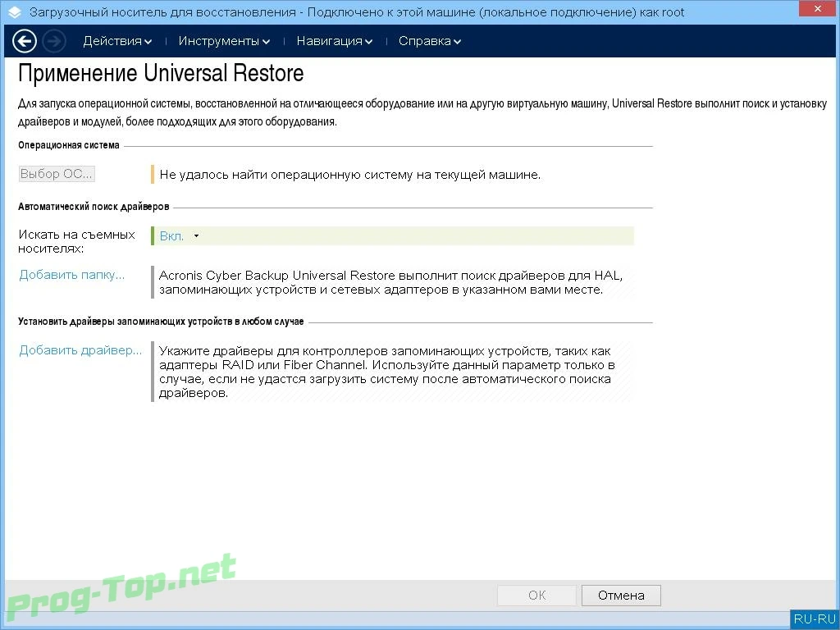840x630 pixels.
Task: Click the 'Не удалось найти операционную систему' message
Action: pyautogui.click(x=349, y=175)
